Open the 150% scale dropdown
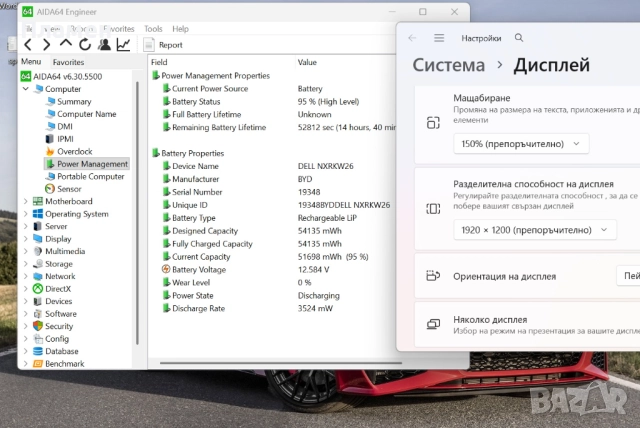The height and width of the screenshot is (428, 640). [520, 143]
